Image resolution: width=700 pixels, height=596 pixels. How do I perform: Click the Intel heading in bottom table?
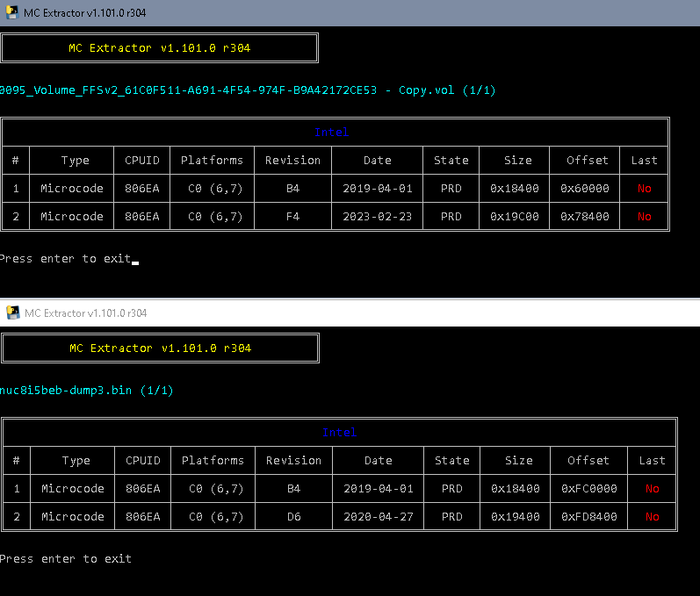339,432
